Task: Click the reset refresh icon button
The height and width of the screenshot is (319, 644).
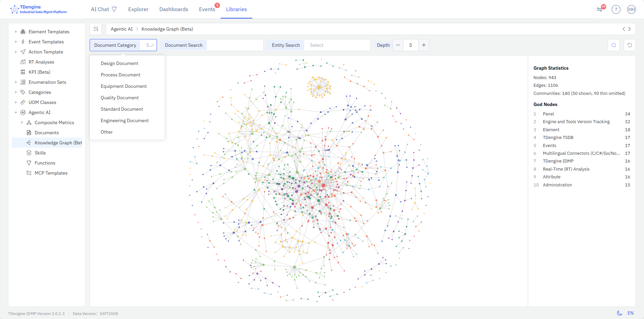Action: coord(630,45)
